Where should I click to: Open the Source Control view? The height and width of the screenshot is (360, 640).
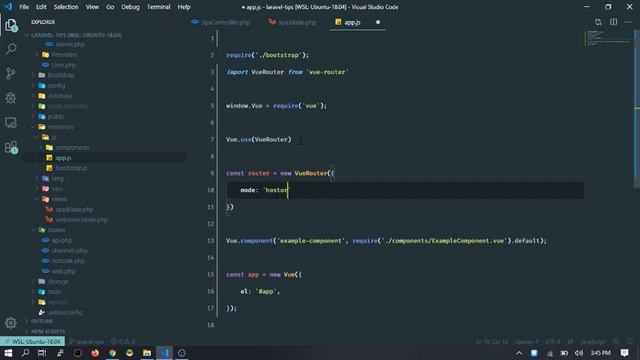(11, 74)
